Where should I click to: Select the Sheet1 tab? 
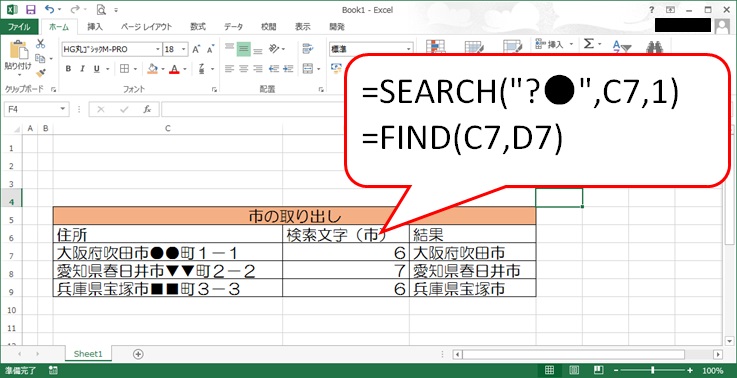[x=88, y=354]
